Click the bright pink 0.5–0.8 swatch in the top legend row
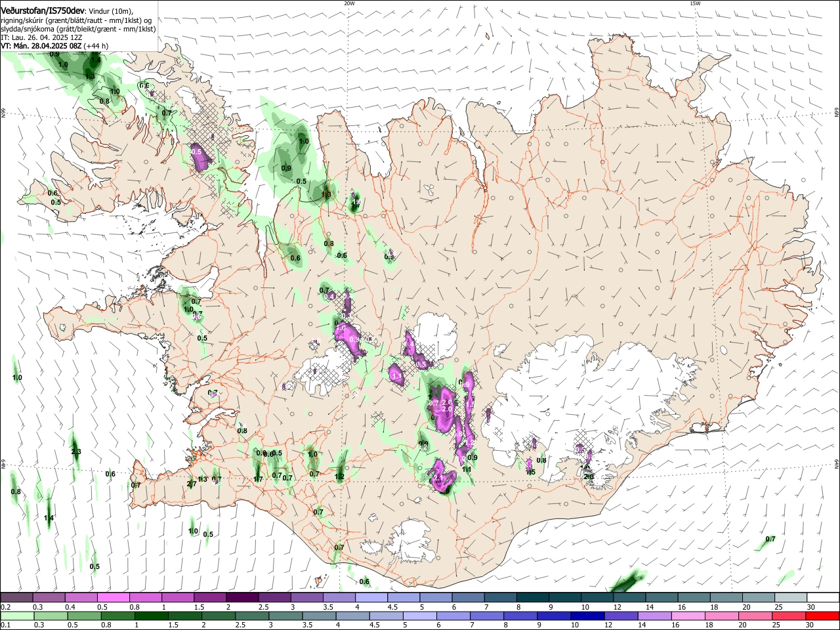Viewport: 840px width, 630px height. 114,598
